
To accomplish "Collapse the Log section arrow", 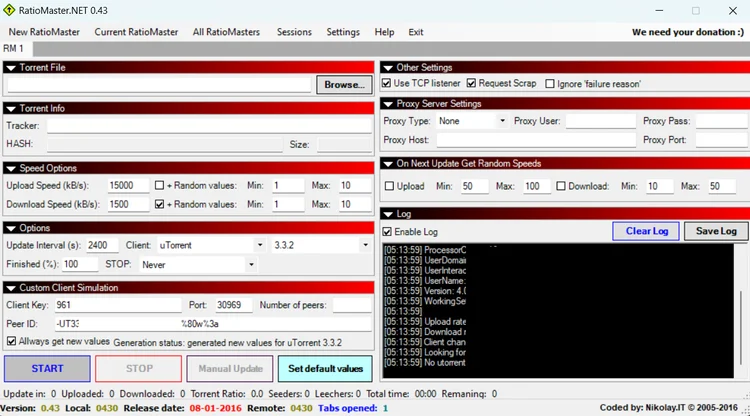I will tap(388, 214).
